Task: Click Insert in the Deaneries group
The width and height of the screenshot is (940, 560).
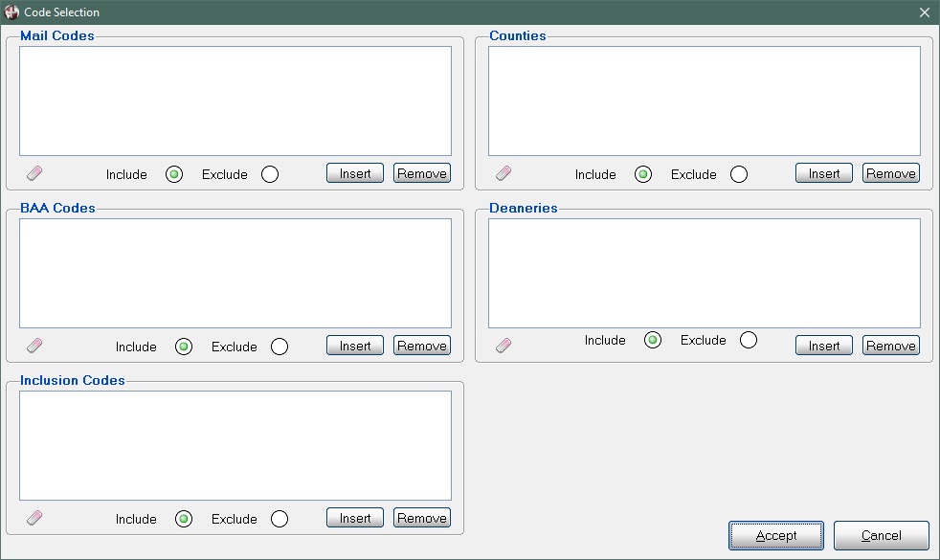Action: click(x=824, y=346)
